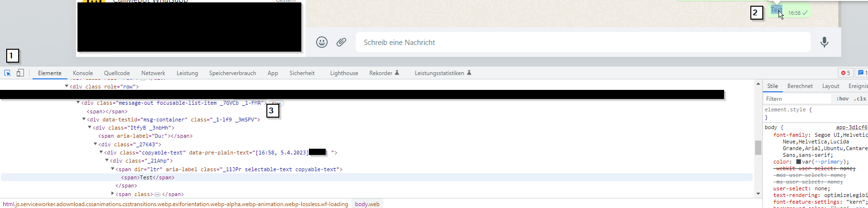This screenshot has height=208, width=868.
Task: Collapse the div role="row" node
Action: 66,87
